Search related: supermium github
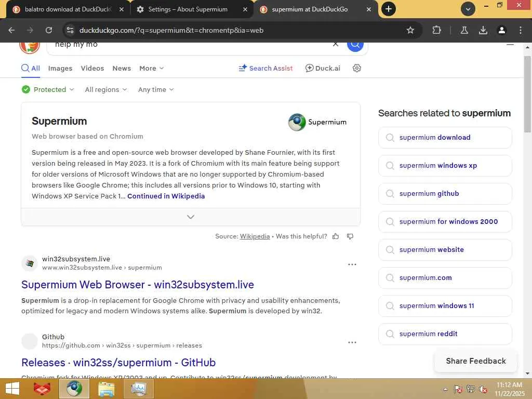The width and height of the screenshot is (532, 399). tap(445, 194)
